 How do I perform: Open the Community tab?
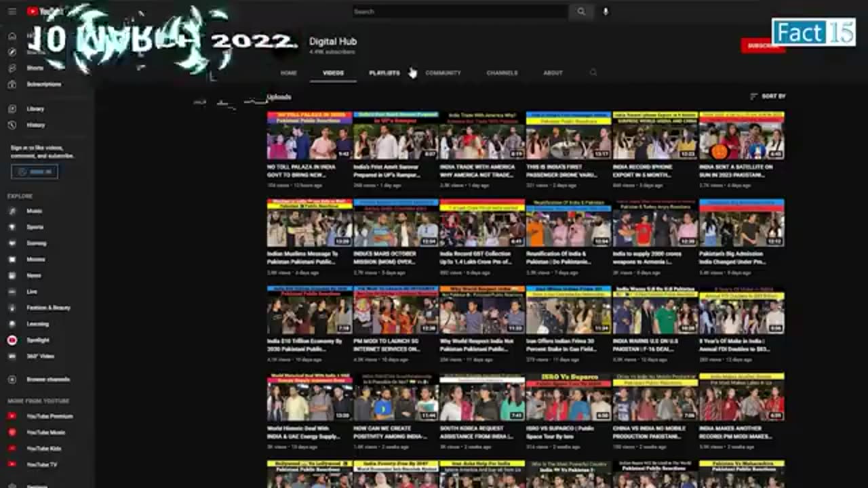(443, 73)
